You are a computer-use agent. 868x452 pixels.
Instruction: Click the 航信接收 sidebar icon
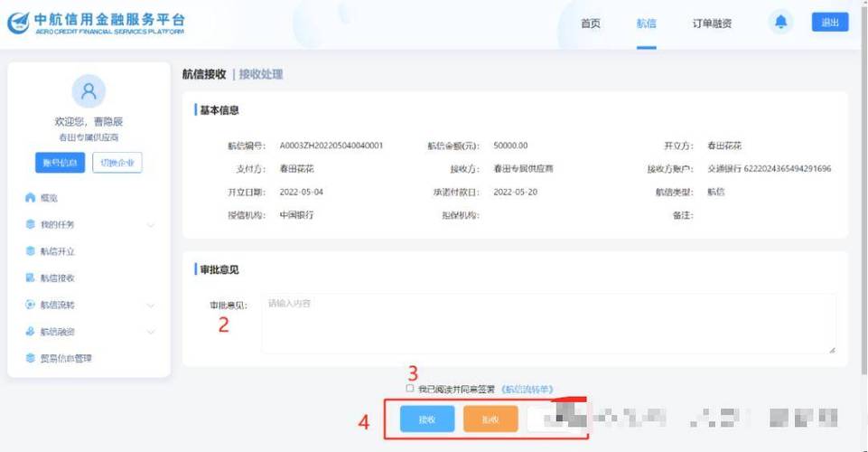(x=30, y=278)
